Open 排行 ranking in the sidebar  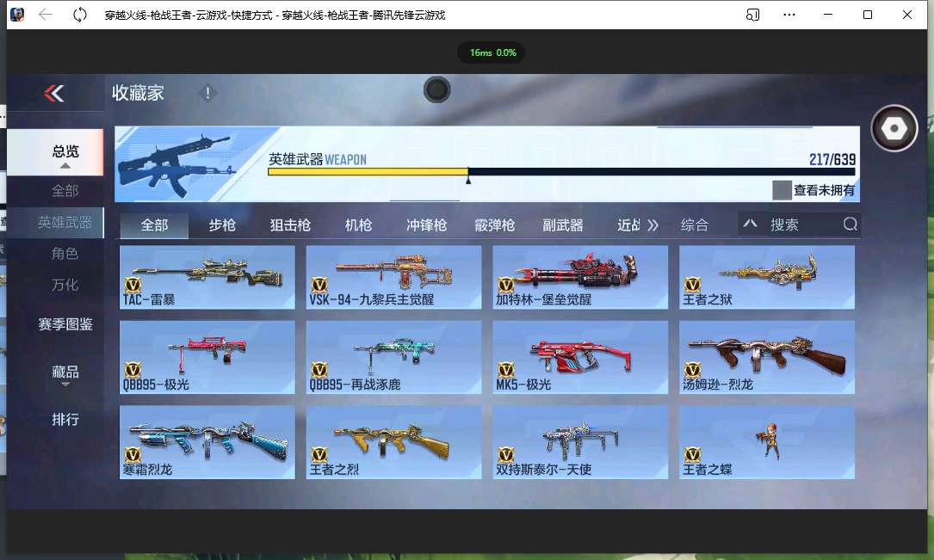click(x=65, y=420)
